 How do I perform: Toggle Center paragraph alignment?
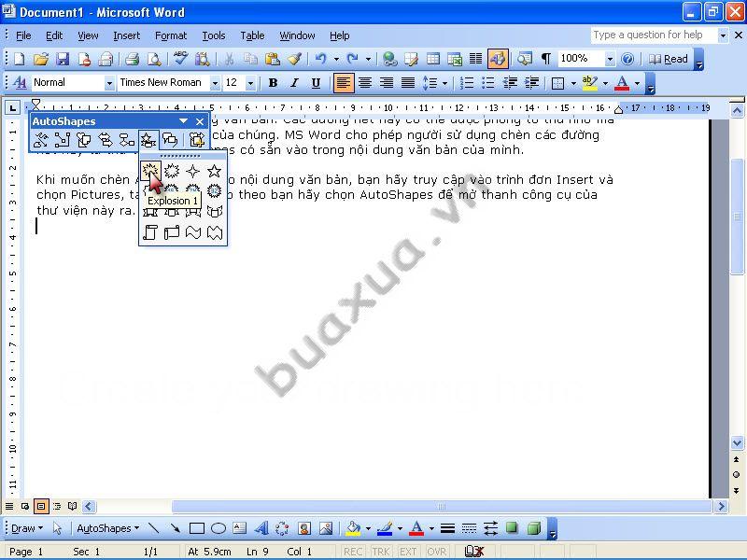(365, 83)
